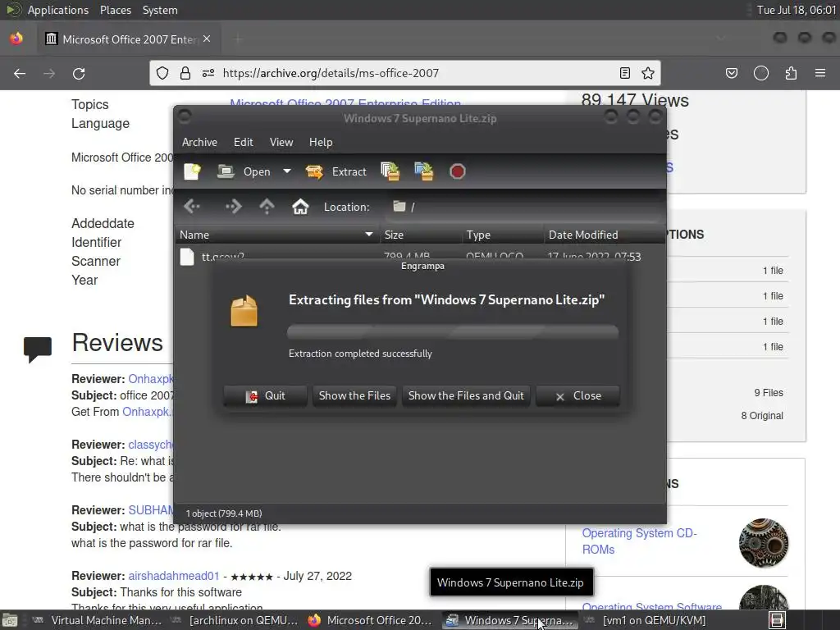Open the Onhaxpk reviewer link
Screen dimensions: 840x630
151,379
